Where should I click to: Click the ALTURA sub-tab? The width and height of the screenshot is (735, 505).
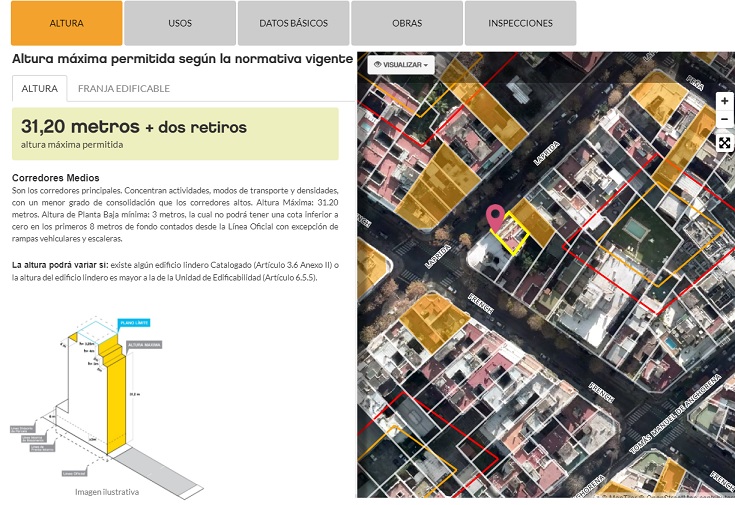40,88
